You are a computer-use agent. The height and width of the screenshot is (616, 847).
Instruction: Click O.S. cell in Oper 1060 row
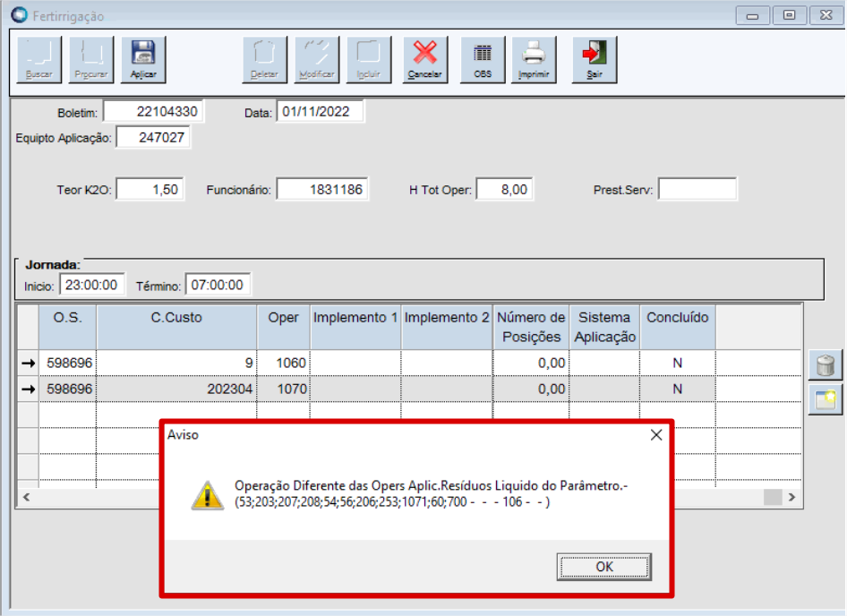coord(67,364)
